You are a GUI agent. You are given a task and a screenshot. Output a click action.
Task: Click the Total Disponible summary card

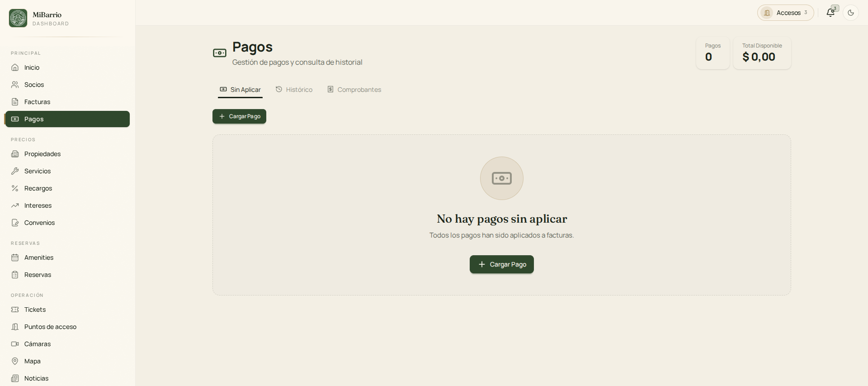click(762, 53)
